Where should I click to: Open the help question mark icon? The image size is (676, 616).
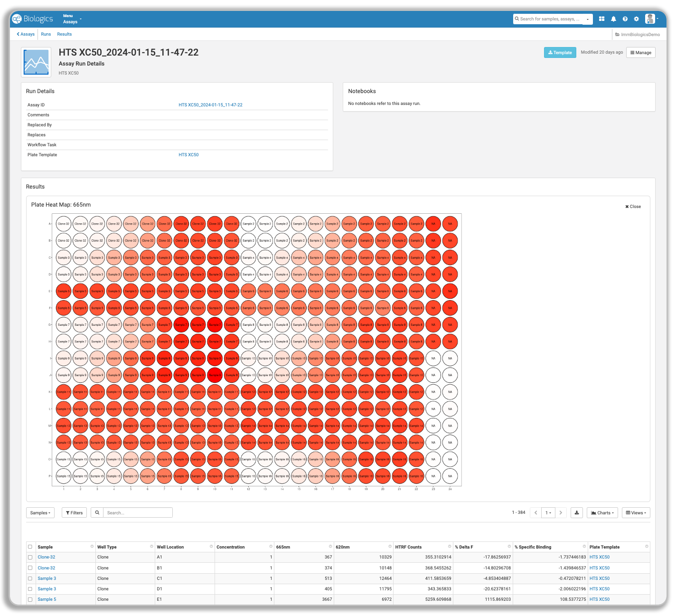point(625,19)
